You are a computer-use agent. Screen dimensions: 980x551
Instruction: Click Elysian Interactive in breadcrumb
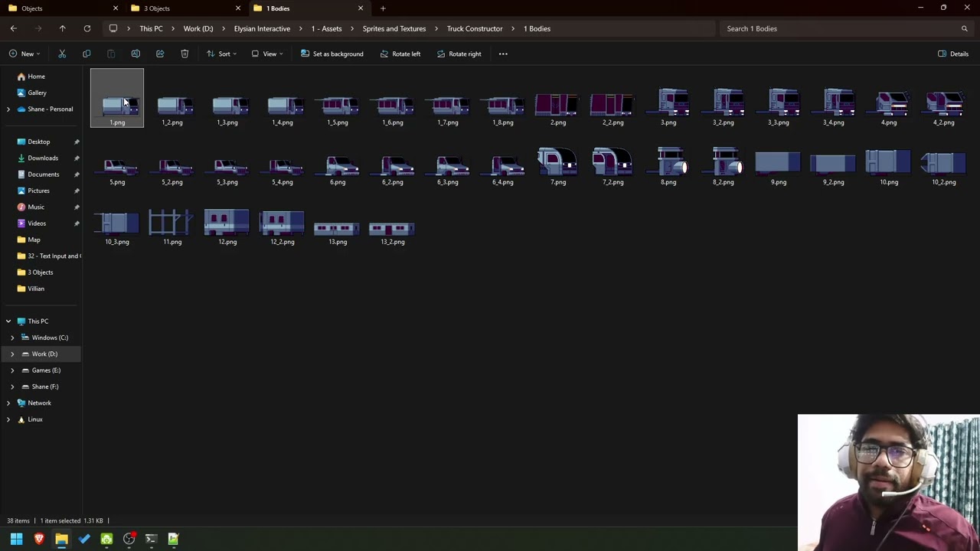click(262, 28)
